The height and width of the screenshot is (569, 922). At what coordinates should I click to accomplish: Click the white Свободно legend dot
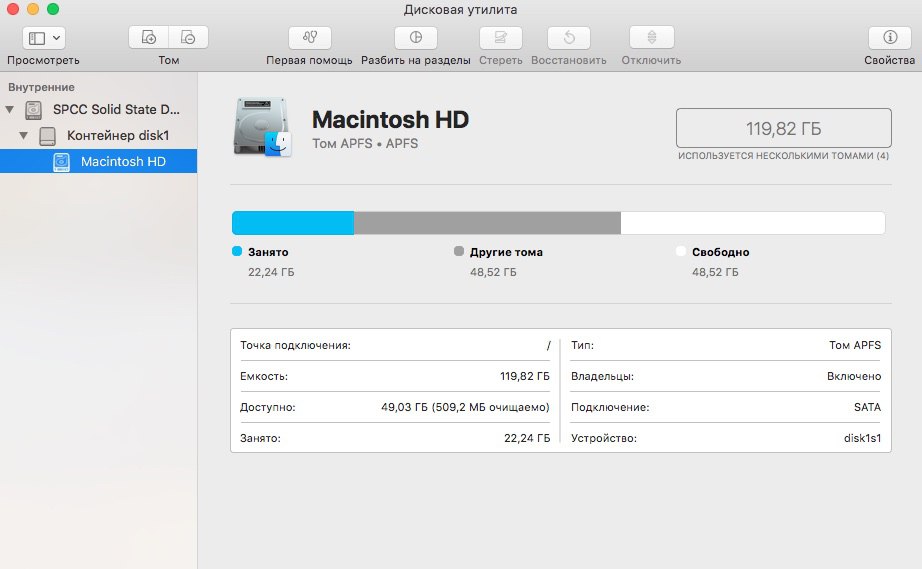(681, 251)
